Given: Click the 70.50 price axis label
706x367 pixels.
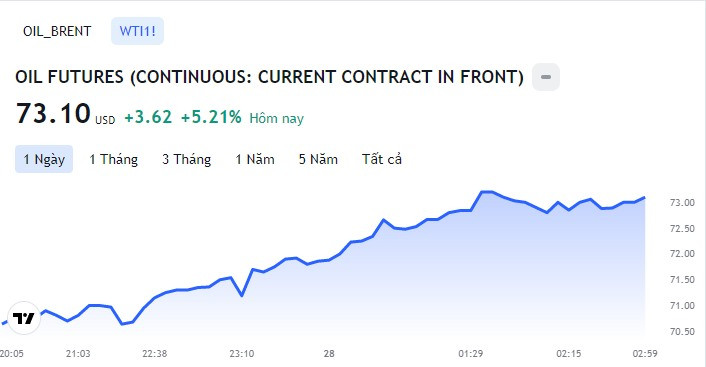Looking at the screenshot, I should click(682, 331).
